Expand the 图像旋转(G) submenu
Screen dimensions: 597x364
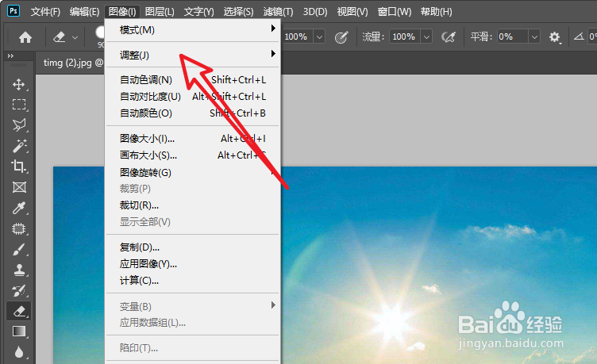193,172
